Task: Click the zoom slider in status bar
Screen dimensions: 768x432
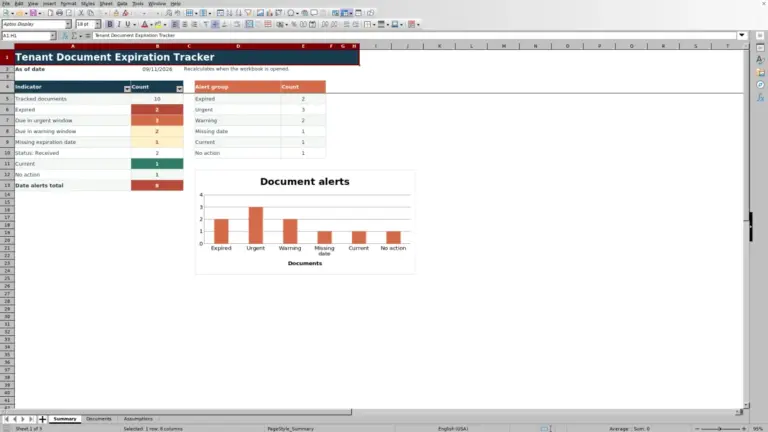Action: point(720,429)
